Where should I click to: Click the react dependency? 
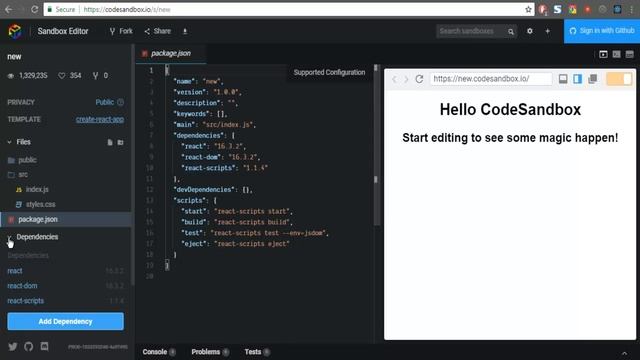(15, 271)
